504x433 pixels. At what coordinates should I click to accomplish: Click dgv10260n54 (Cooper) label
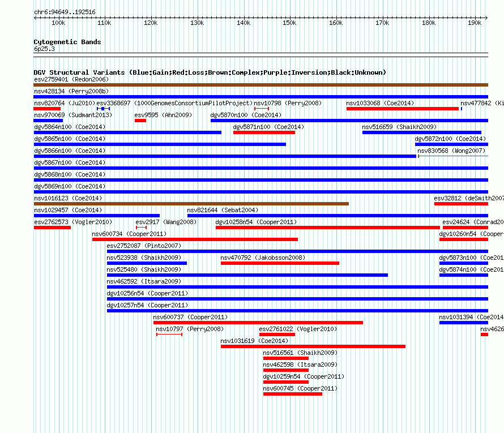(471, 234)
